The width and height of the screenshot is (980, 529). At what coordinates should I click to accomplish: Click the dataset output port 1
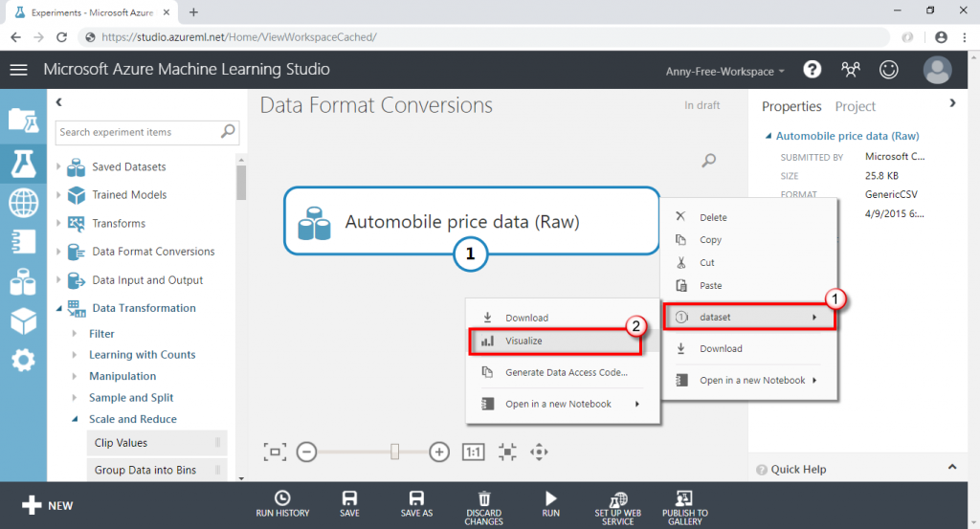pyautogui.click(x=470, y=254)
